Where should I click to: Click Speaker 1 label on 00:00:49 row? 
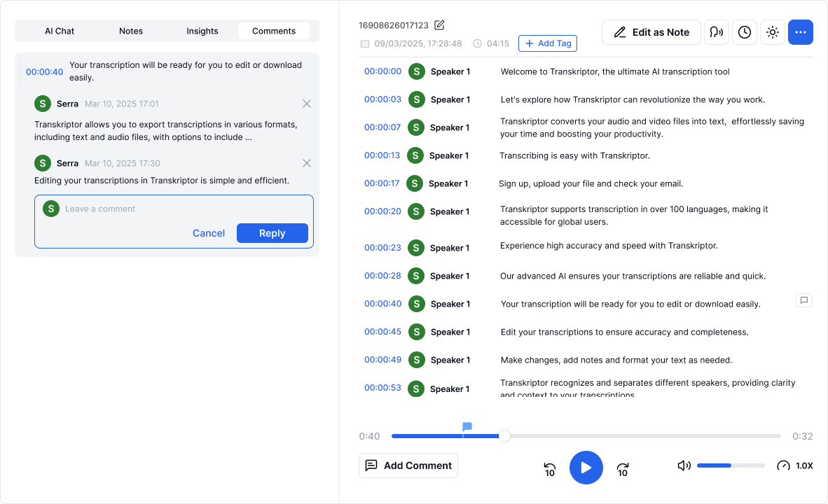point(450,360)
